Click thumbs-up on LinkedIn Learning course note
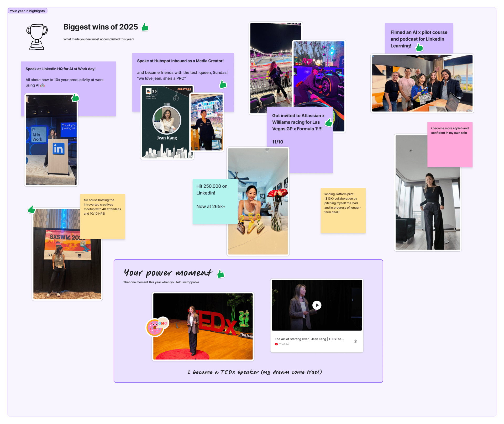 (419, 47)
